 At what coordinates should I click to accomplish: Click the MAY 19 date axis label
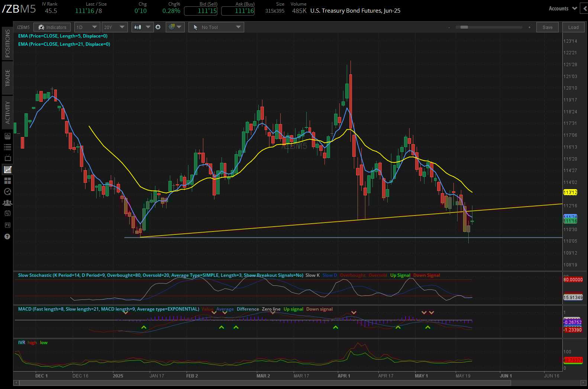463,376
